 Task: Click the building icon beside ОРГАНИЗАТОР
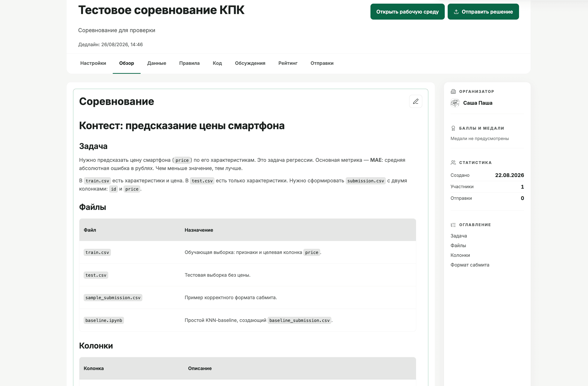tap(453, 91)
